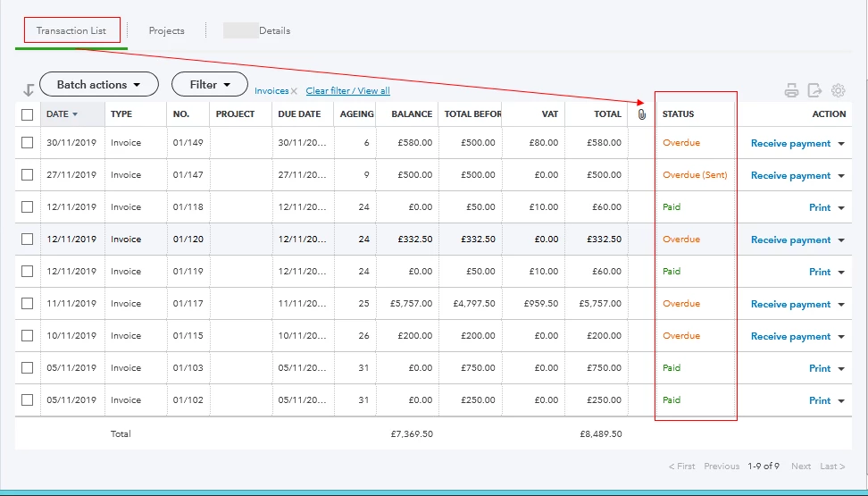Image resolution: width=868 pixels, height=496 pixels.
Task: Go to Next page of results
Action: click(801, 467)
